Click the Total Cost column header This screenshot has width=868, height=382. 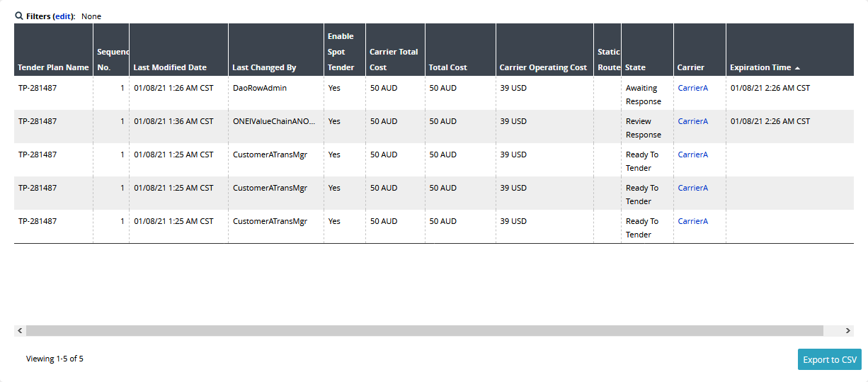point(448,67)
